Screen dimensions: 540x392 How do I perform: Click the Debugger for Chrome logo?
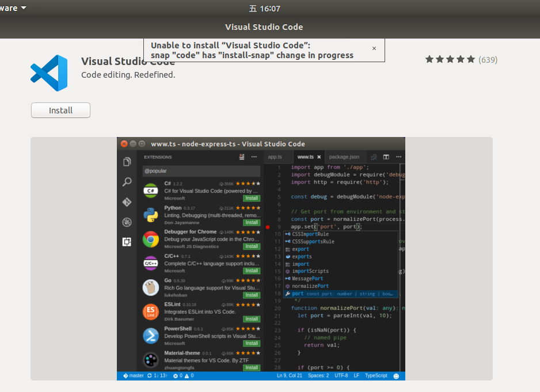point(151,239)
